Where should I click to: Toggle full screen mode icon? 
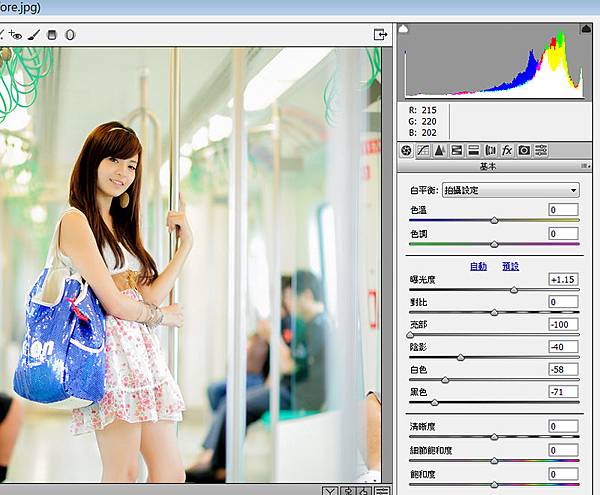[380, 34]
